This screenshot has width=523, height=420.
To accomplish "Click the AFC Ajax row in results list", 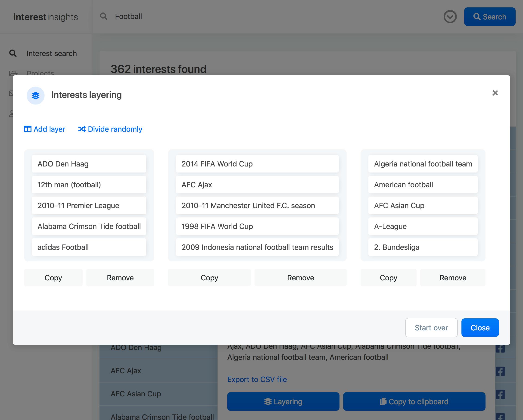I will coord(158,370).
